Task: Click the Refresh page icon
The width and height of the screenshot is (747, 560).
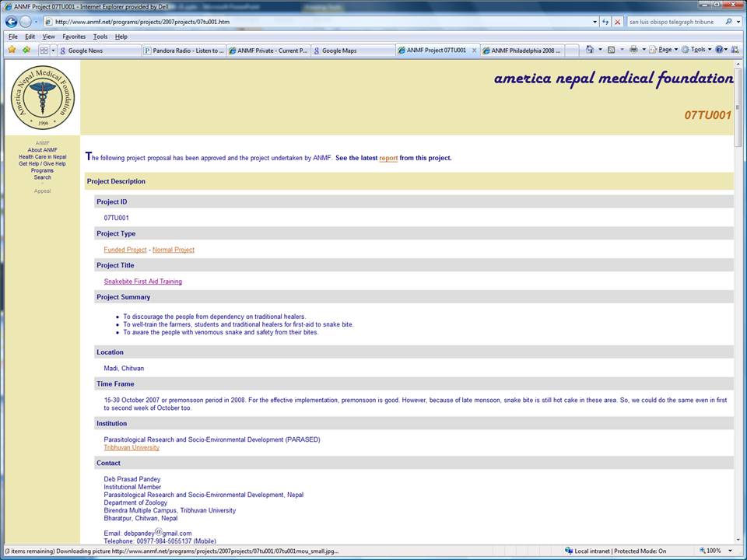Action: [606, 22]
